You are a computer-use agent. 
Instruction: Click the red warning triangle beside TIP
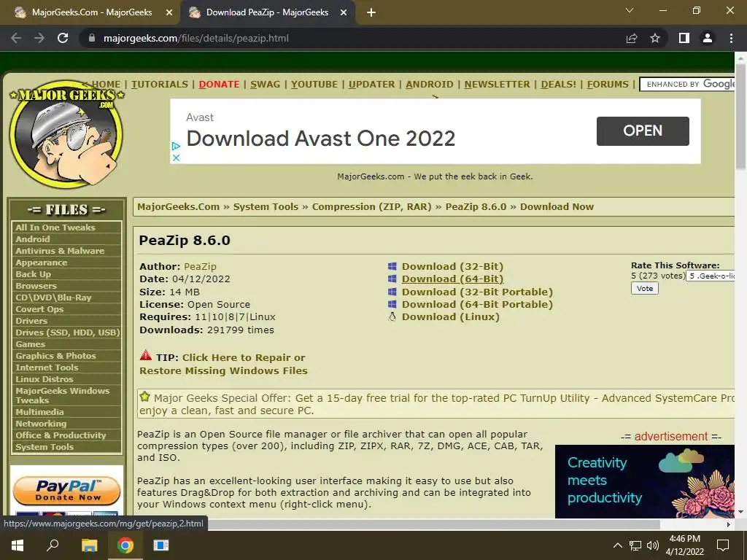tap(146, 355)
